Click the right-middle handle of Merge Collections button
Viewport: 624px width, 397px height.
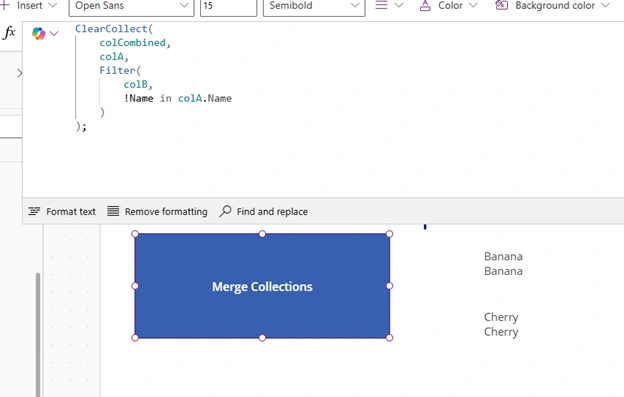coord(389,286)
